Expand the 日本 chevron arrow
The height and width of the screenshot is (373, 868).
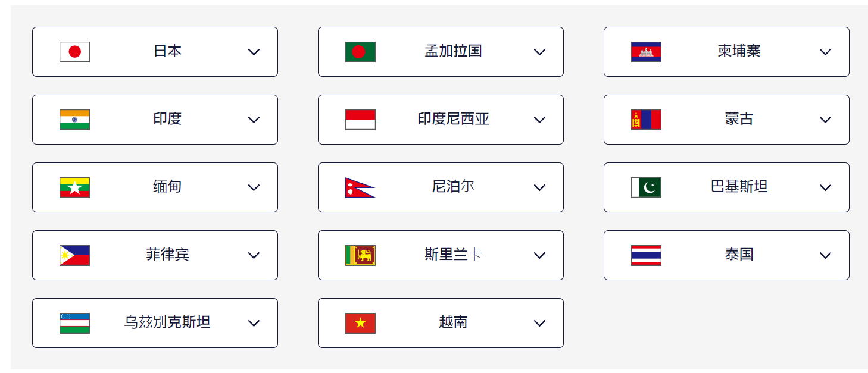254,52
